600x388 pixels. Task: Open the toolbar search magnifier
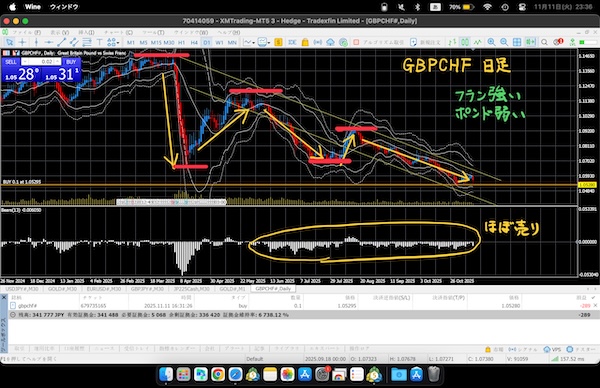click(x=544, y=42)
